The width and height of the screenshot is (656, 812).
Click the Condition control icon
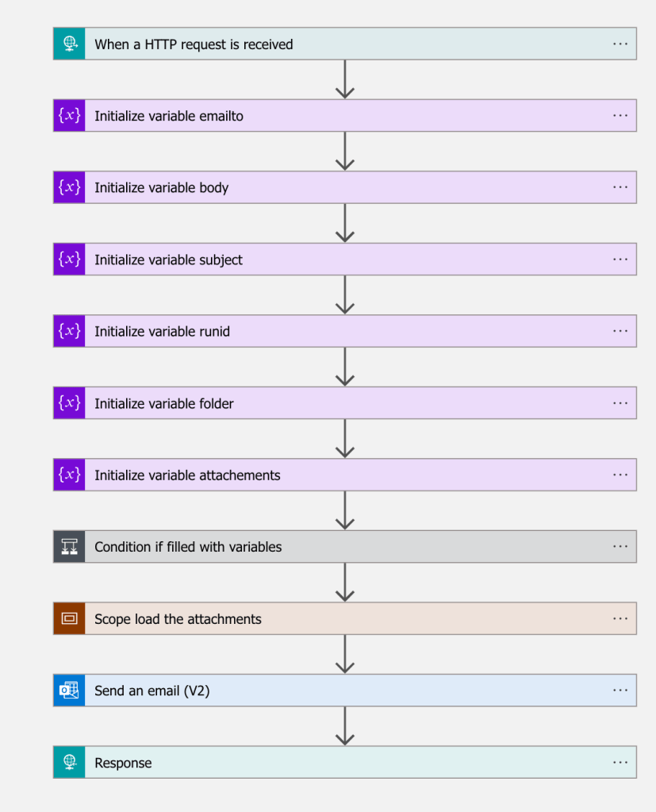[x=69, y=547]
